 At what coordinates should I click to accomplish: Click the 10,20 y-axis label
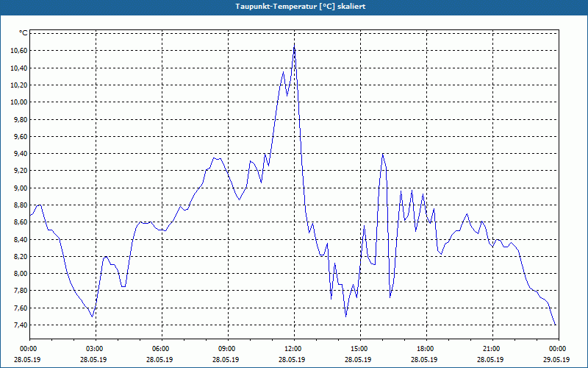click(x=20, y=85)
